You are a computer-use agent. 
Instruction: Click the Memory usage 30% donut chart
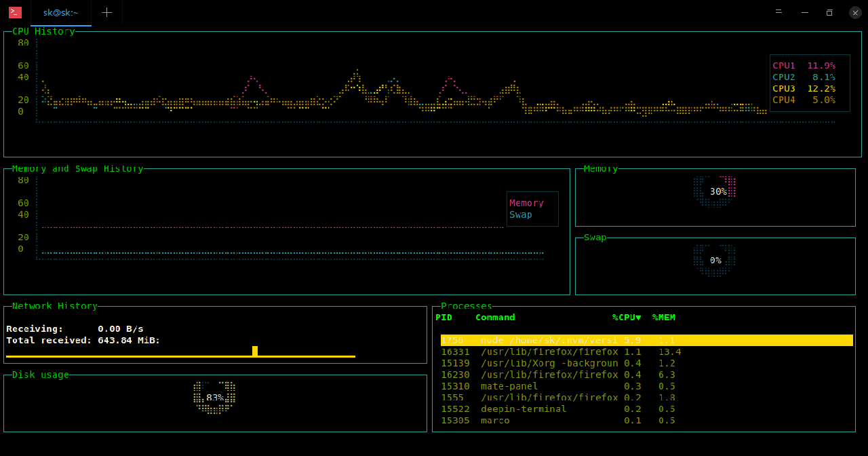715,192
